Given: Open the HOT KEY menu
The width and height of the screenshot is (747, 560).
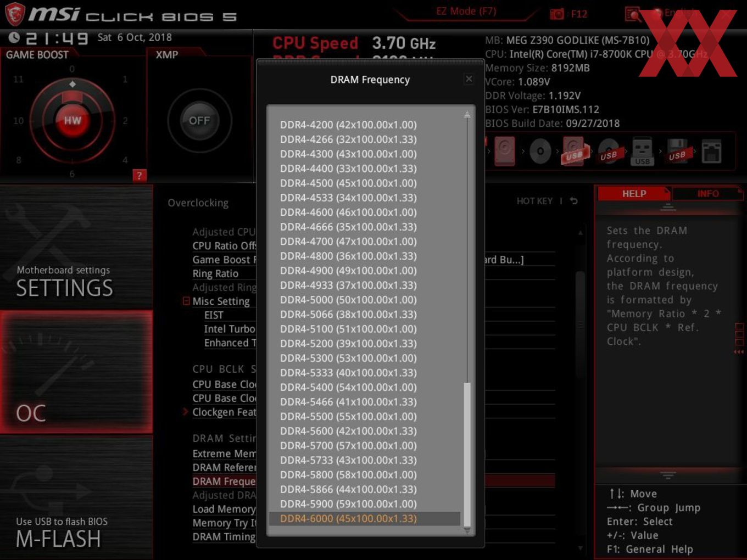Looking at the screenshot, I should coord(534,201).
